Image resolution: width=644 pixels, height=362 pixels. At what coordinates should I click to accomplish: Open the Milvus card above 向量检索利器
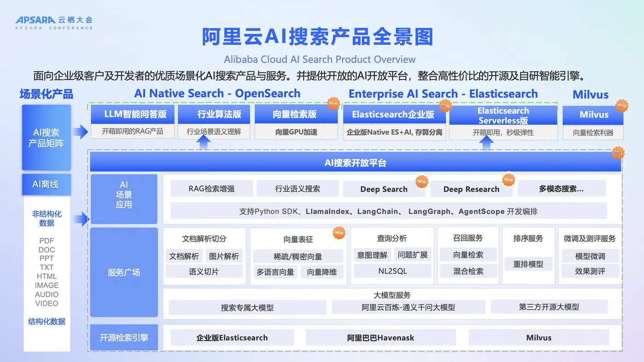pos(593,115)
